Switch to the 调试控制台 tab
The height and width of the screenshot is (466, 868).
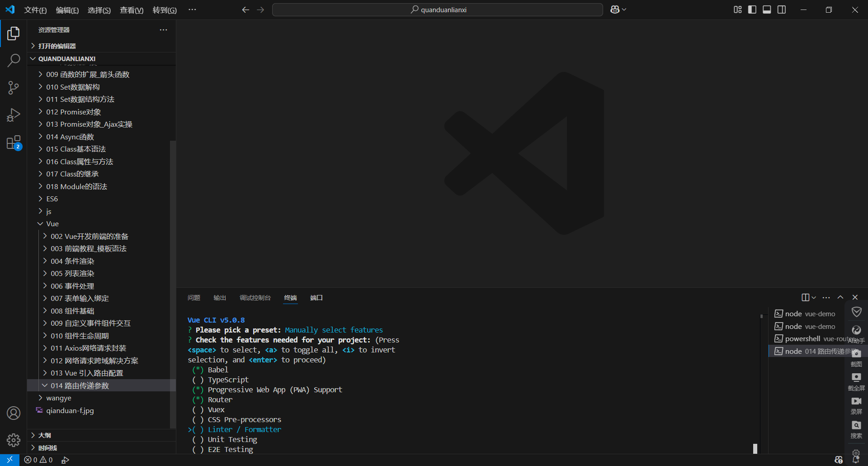(255, 298)
